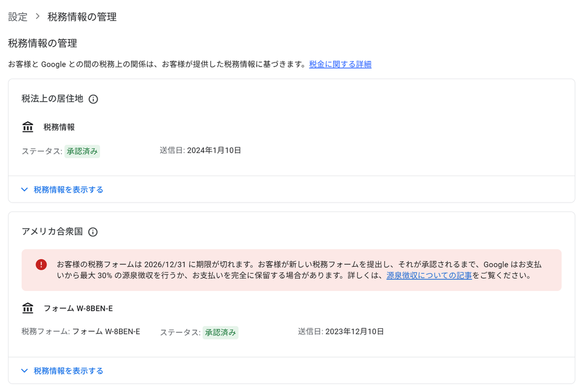Click the 税務情報 item label
The image size is (588, 389).
[x=59, y=127]
